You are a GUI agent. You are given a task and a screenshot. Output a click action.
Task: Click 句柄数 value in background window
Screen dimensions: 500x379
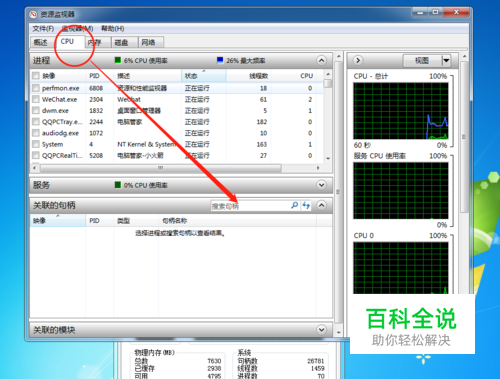pyautogui.click(x=315, y=361)
